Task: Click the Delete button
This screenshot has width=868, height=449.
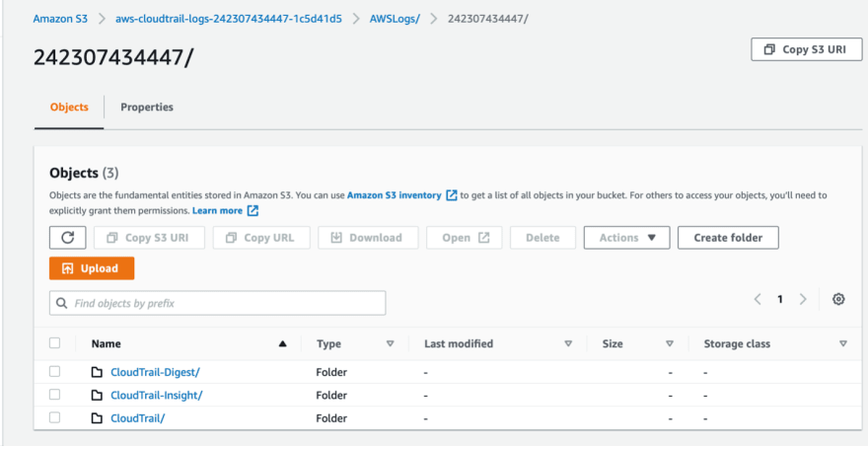Action: point(542,238)
